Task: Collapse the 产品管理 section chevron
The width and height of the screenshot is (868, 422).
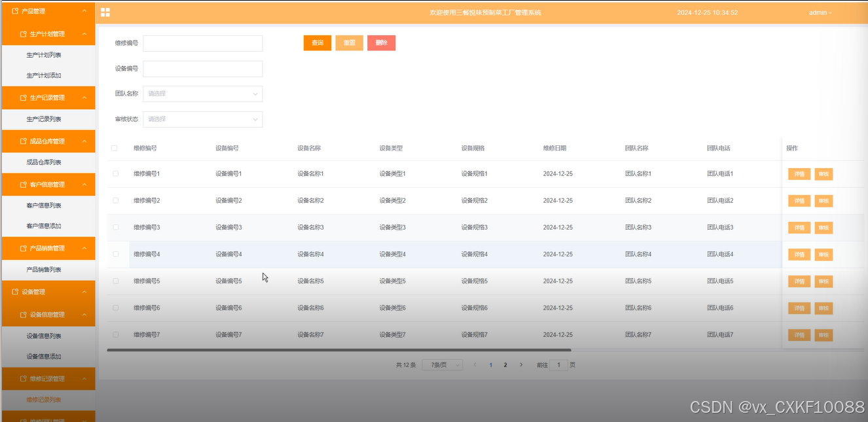Action: [84, 11]
